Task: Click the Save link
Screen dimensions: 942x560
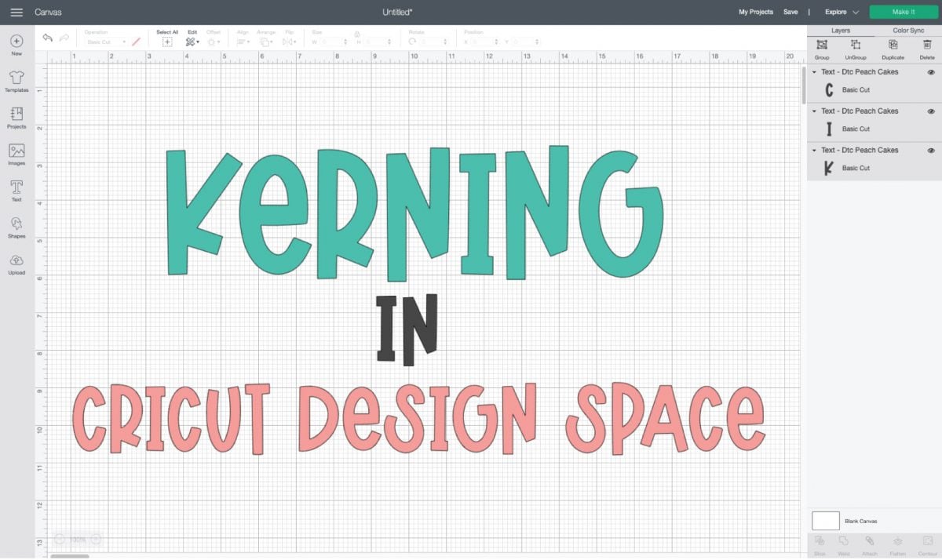Action: pyautogui.click(x=790, y=12)
